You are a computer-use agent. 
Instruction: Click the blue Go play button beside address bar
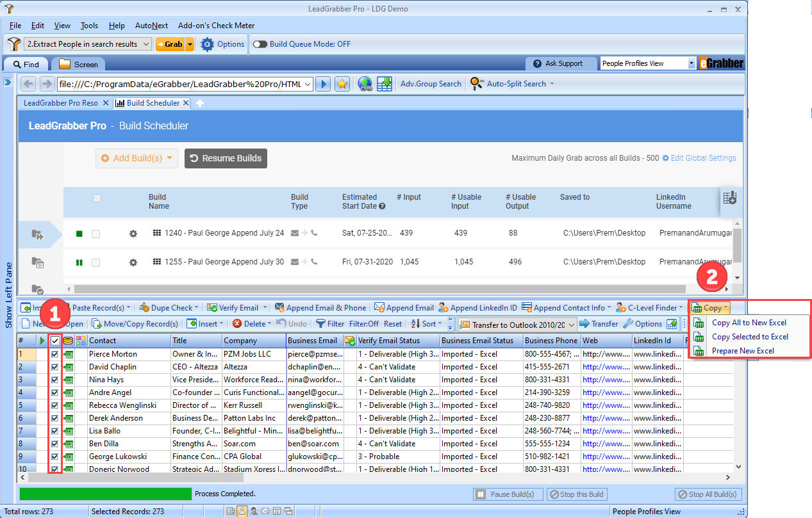coord(323,84)
